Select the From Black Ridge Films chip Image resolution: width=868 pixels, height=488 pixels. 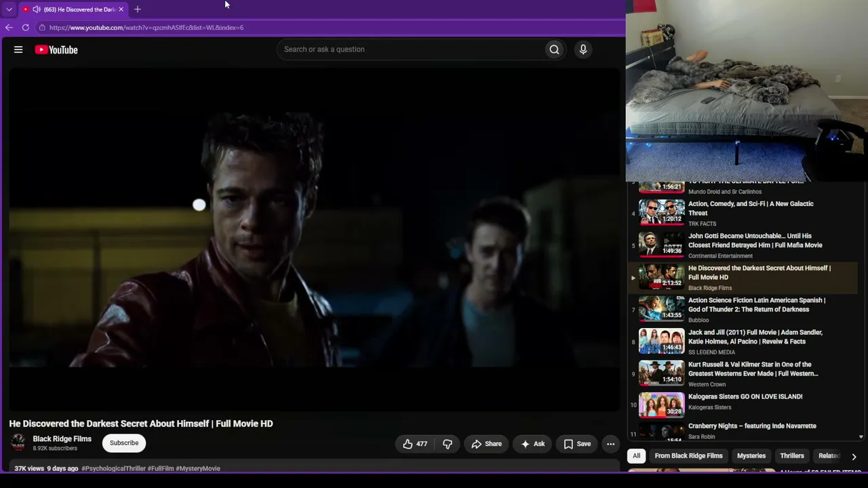688,456
